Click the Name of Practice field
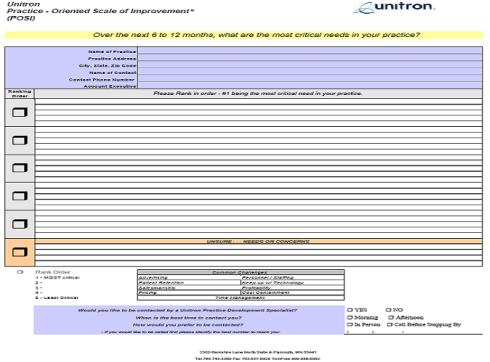The height and width of the screenshot is (362, 490). (310, 51)
